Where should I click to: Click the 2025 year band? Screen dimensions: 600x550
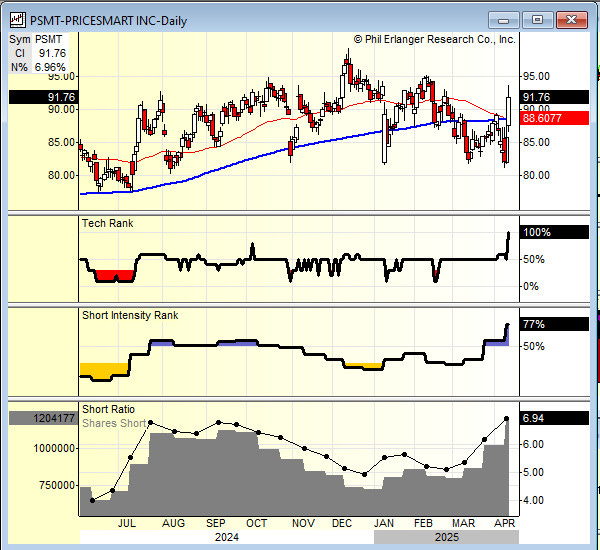(x=447, y=537)
